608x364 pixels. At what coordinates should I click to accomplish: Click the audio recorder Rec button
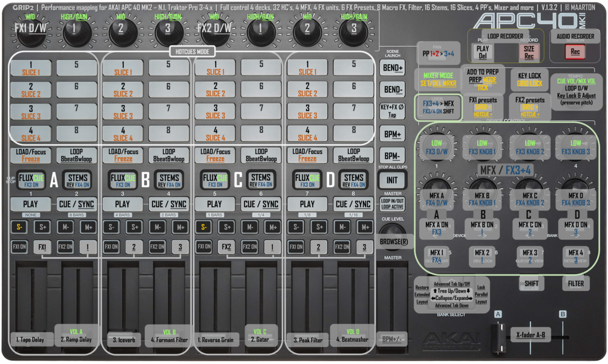575,51
